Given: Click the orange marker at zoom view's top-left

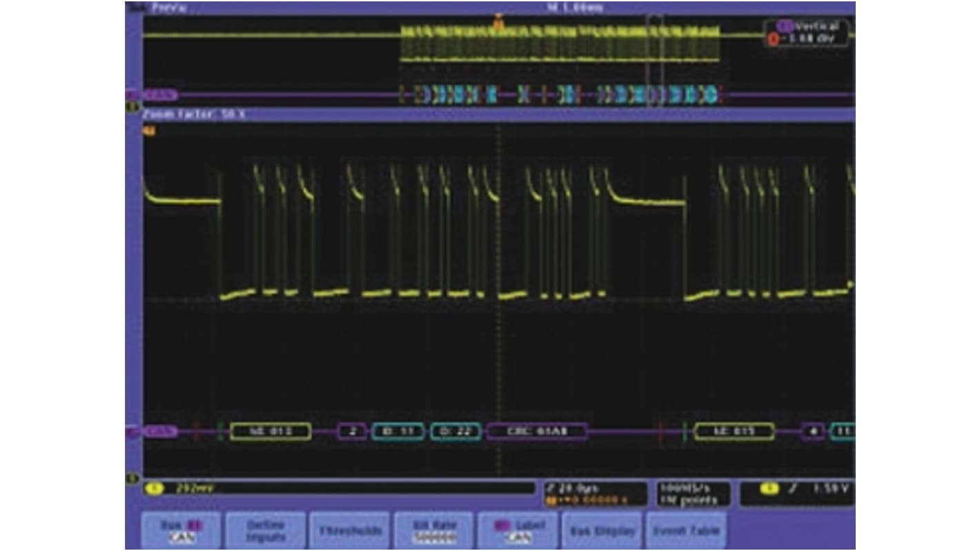Looking at the screenshot, I should 148,129.
